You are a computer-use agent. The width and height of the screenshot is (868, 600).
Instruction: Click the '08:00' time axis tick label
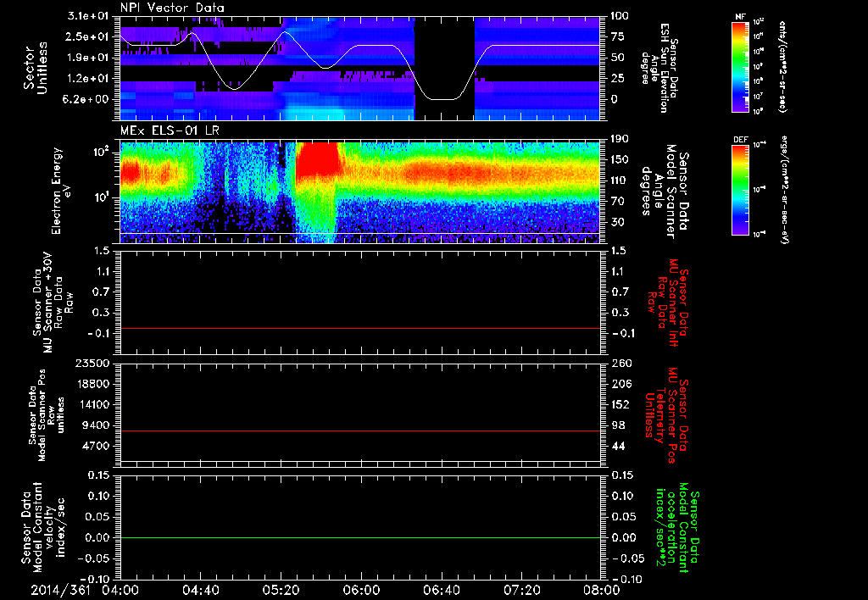(602, 590)
